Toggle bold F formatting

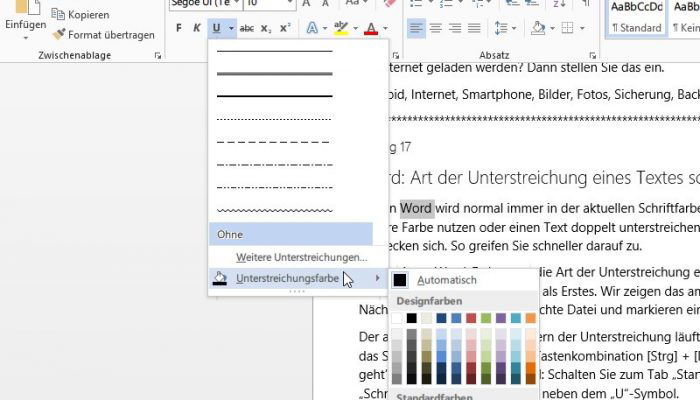(179, 28)
